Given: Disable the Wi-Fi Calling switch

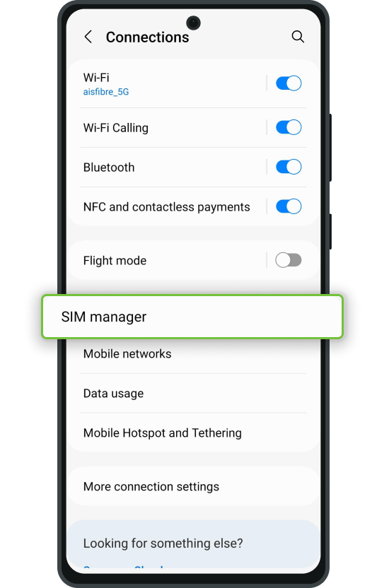Looking at the screenshot, I should (x=289, y=127).
